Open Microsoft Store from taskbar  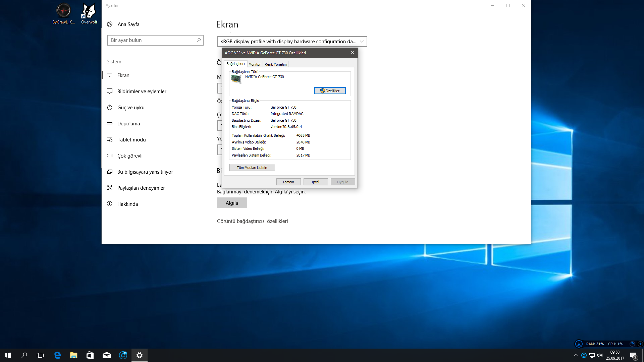[90, 355]
